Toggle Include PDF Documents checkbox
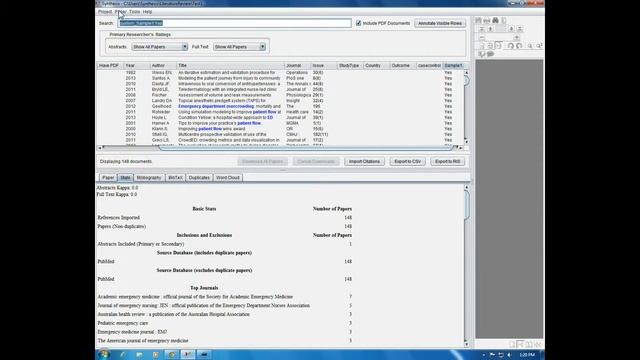The width and height of the screenshot is (640, 360). click(358, 23)
